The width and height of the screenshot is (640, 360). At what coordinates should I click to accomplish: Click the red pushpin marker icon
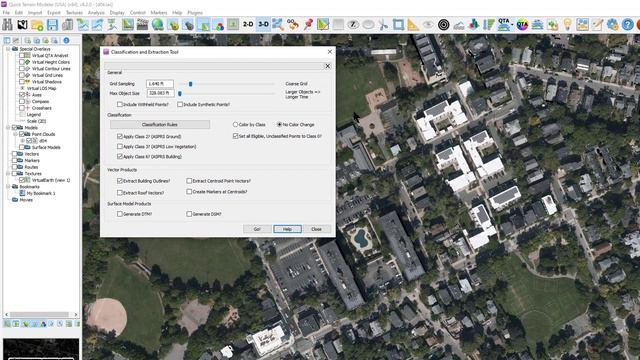click(308, 25)
